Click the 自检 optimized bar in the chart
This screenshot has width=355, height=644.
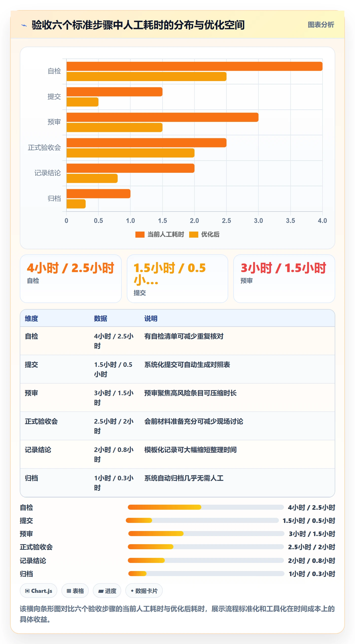(x=146, y=77)
